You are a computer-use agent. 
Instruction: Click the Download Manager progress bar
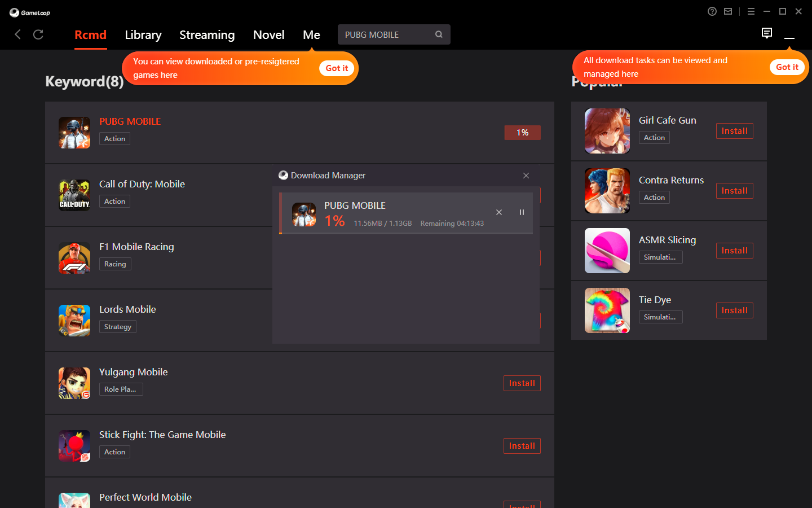[x=407, y=233]
